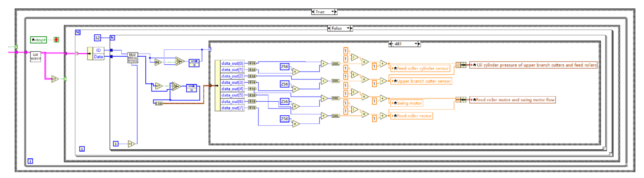Click the bundle node feeding motor flow indicator
The height and width of the screenshot is (178, 644).
point(461,100)
